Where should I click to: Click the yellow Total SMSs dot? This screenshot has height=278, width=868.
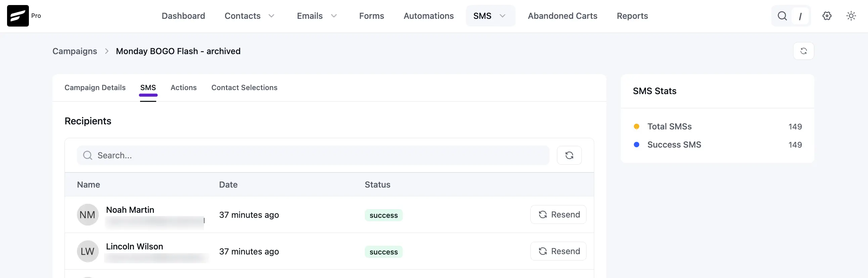tap(637, 126)
